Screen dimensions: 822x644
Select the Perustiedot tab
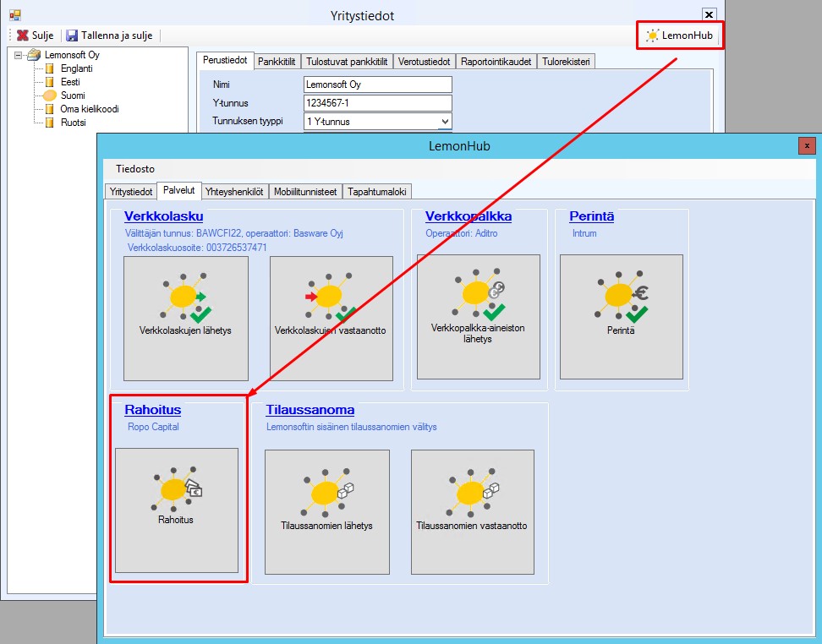tap(225, 60)
